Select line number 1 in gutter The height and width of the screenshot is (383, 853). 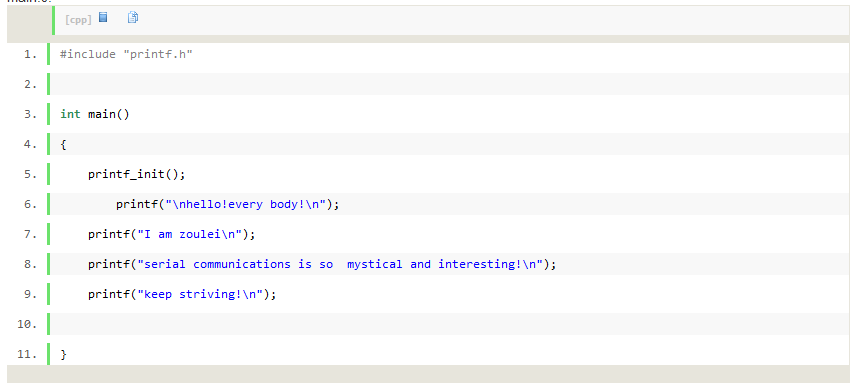[30, 54]
